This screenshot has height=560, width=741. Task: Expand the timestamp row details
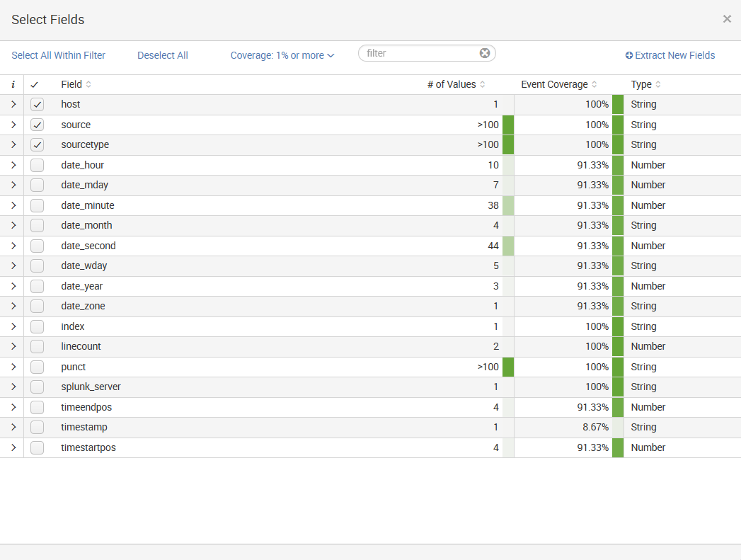13,427
